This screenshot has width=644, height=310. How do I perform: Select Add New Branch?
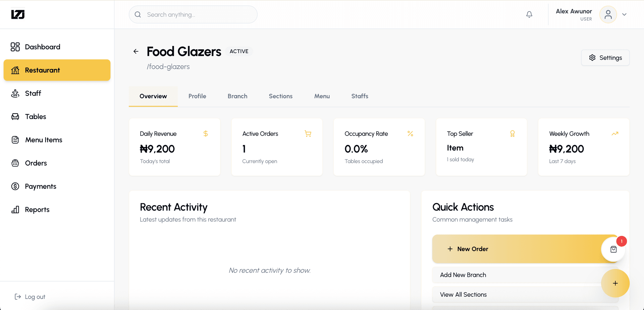click(463, 275)
